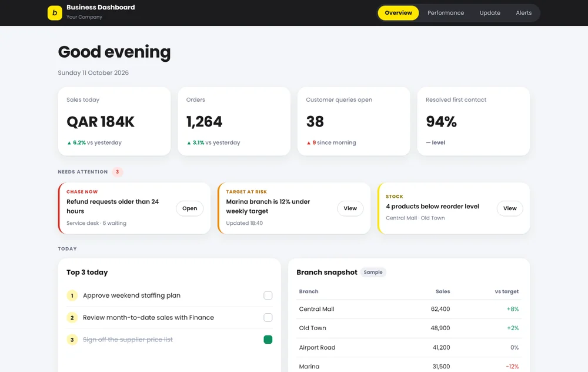Open the Overview tab

tap(398, 13)
